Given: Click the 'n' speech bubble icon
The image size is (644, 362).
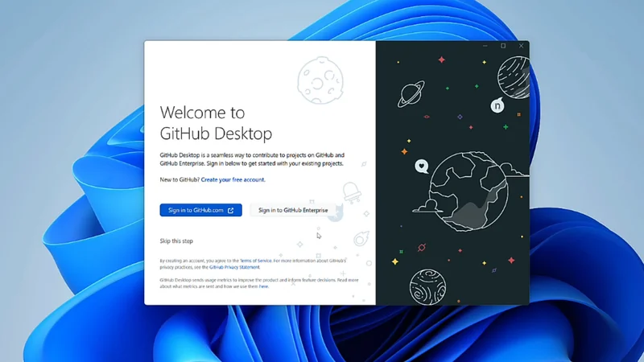Looking at the screenshot, I should tap(497, 105).
